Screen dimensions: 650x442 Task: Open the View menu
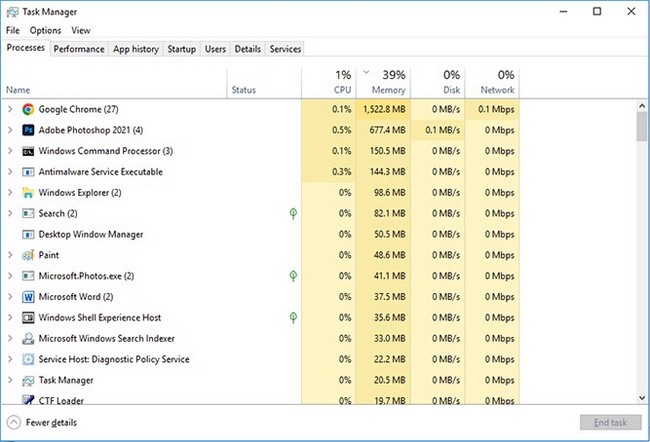coord(80,31)
